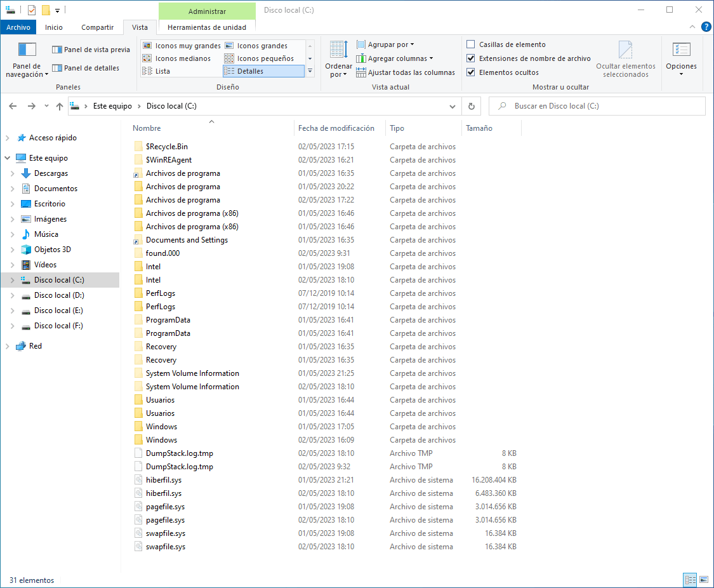Click Ajustar todas las columnas
This screenshot has width=714, height=588.
[406, 72]
